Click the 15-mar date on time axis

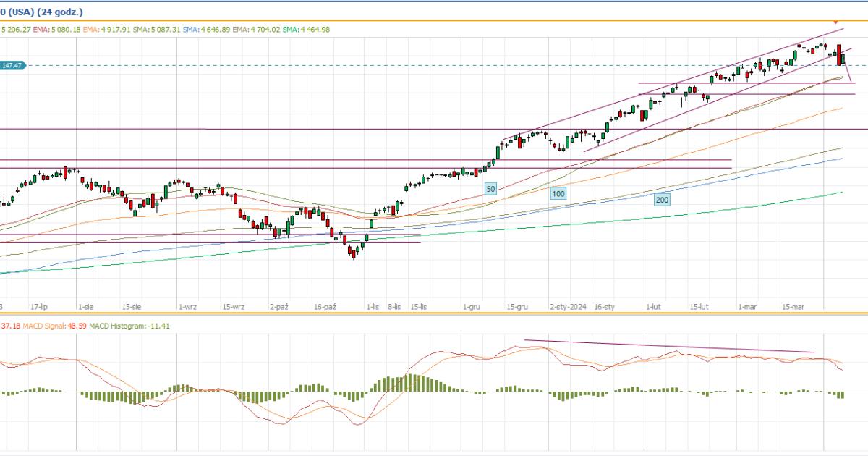(x=793, y=307)
